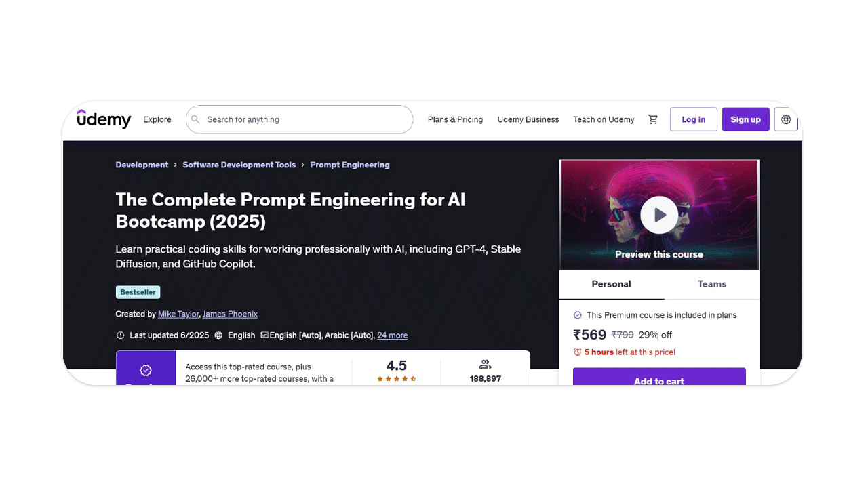This screenshot has width=868, height=488.
Task: Click the struck-through ₹799 price
Action: (623, 335)
